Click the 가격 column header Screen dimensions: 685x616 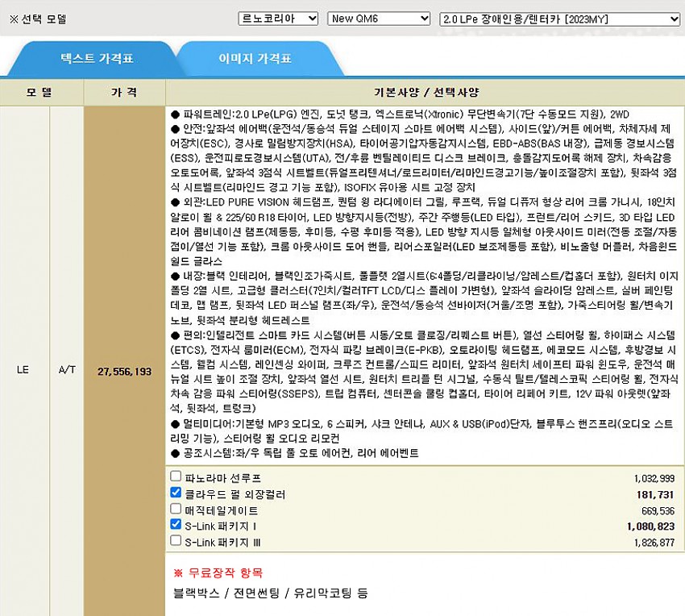click(x=124, y=92)
